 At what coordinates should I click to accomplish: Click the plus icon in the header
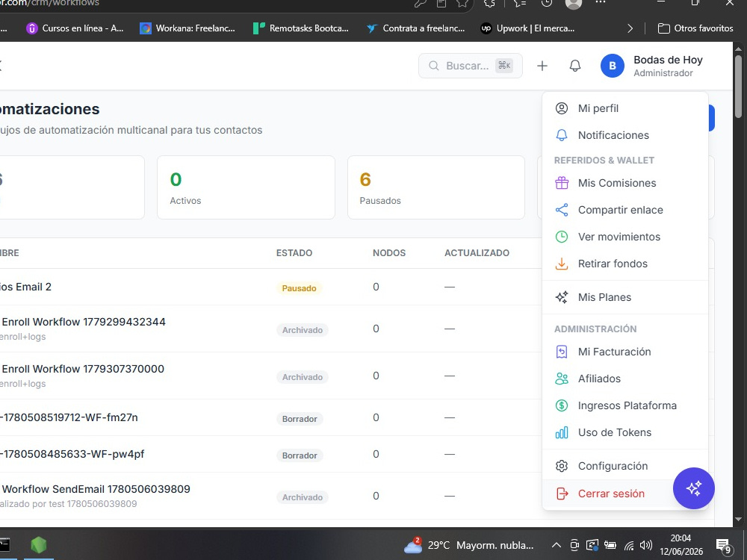[x=542, y=66]
